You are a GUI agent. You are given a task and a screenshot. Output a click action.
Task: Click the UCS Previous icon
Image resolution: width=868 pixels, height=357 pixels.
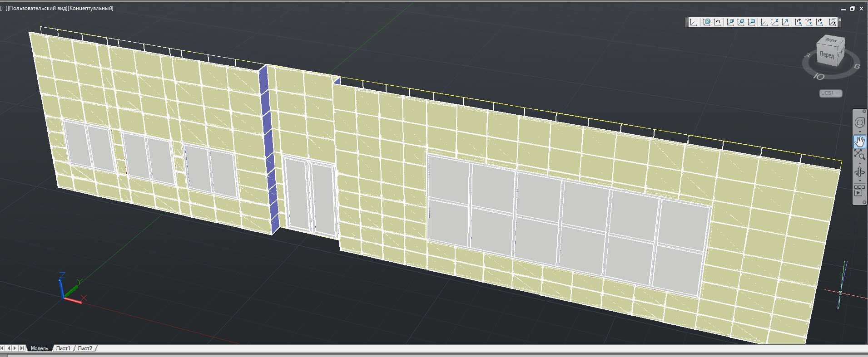click(718, 22)
